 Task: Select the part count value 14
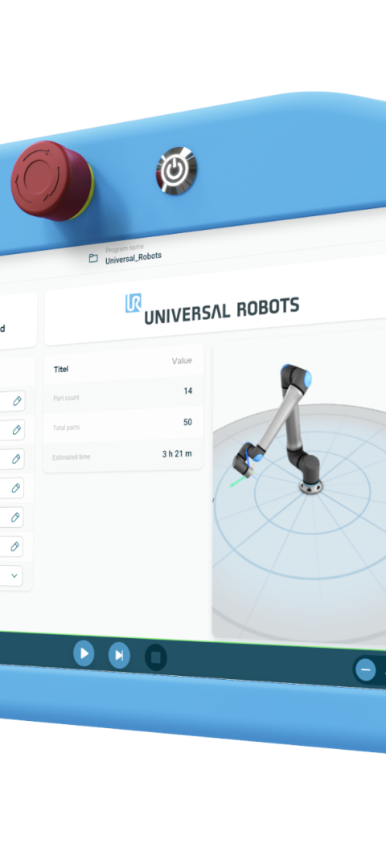pos(187,391)
